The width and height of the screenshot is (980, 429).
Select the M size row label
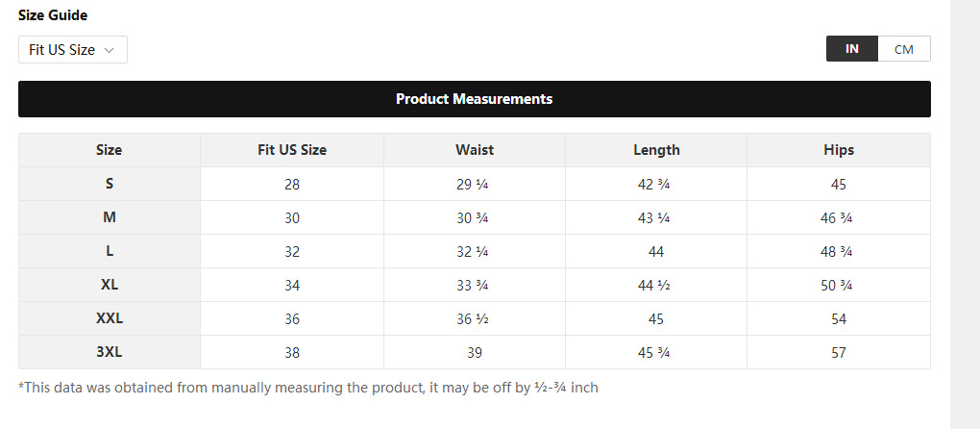click(x=109, y=217)
